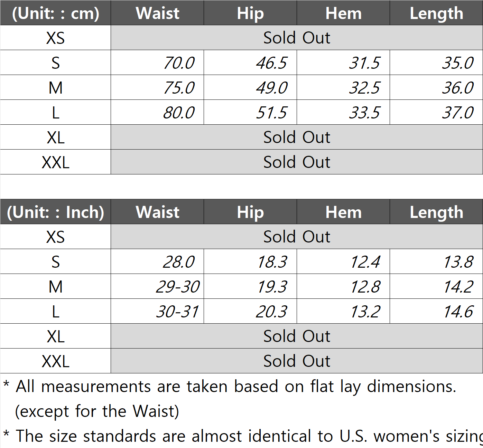This screenshot has height=448, width=483.
Task: Click the "(Unit: : cm)" header cell
Action: (x=55, y=13)
